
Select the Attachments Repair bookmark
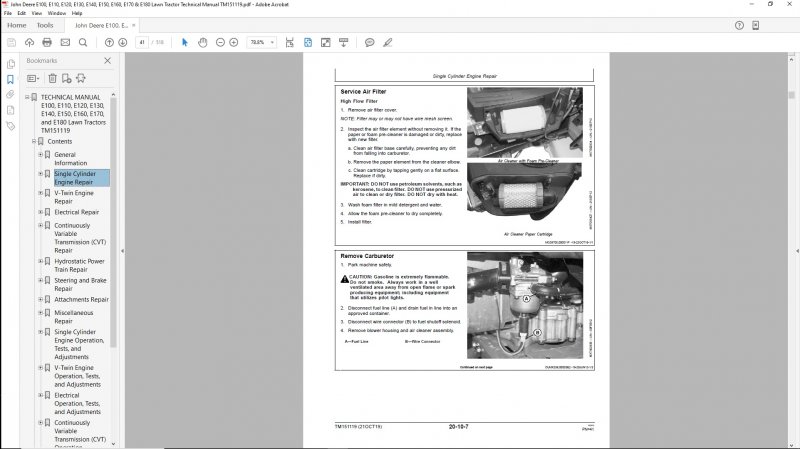[81, 300]
